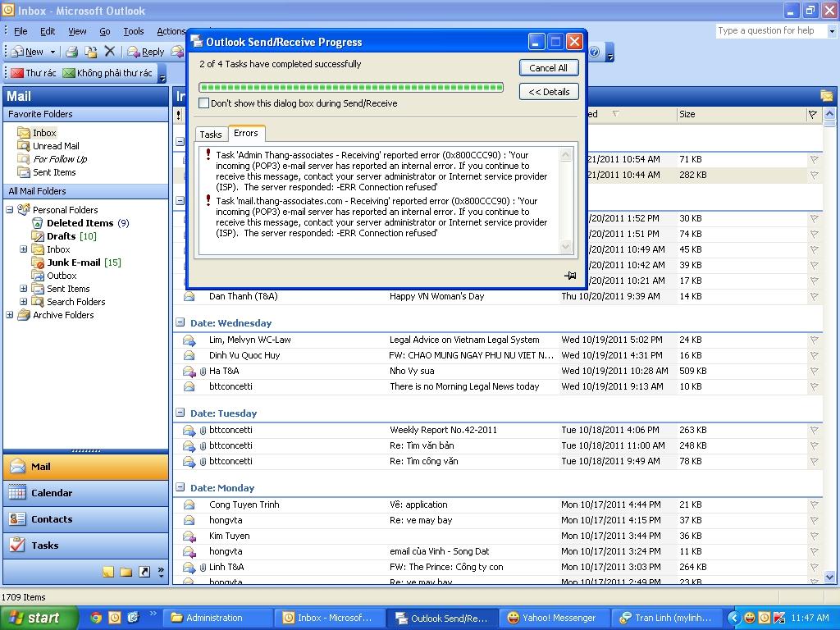Click the Cancel All button

pos(549,68)
